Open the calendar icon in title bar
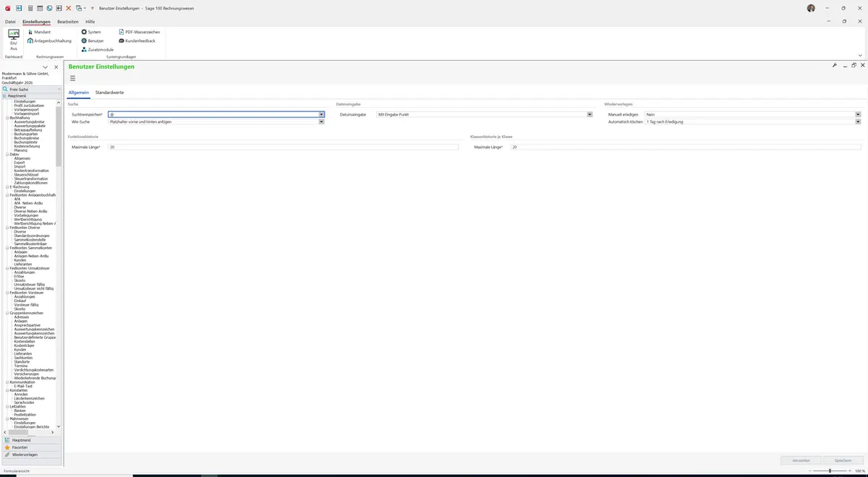This screenshot has width=868, height=477. tap(40, 8)
